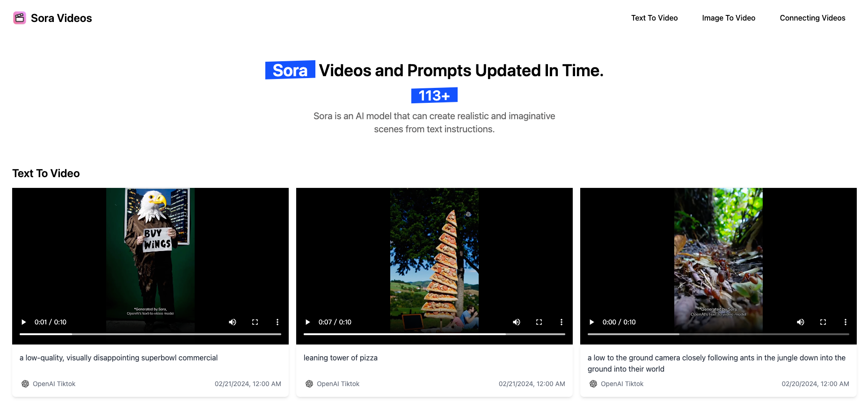This screenshot has height=402, width=868.
Task: Seek on the superbowl commercial video progress bar
Action: (150, 334)
